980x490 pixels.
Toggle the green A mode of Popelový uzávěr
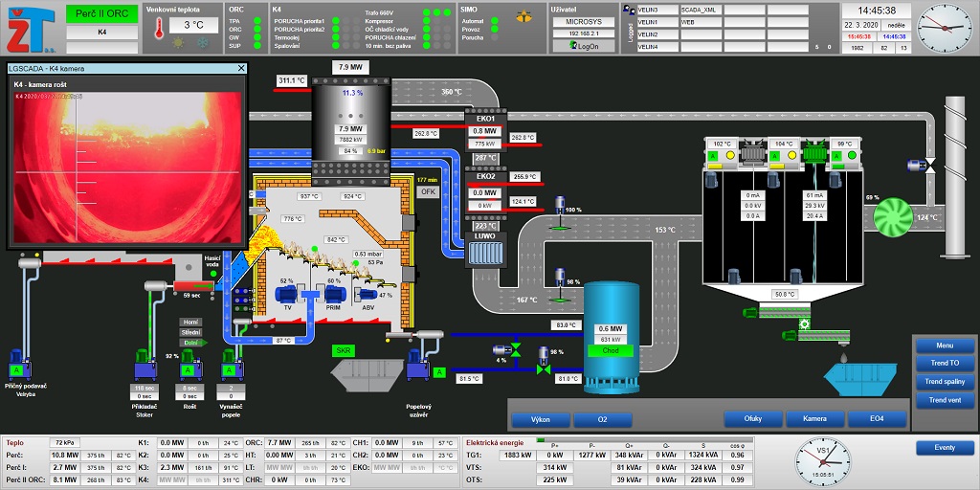click(x=439, y=371)
